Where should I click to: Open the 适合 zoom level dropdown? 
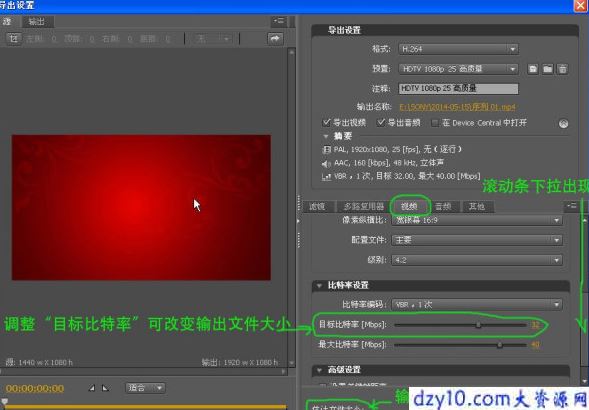pos(145,388)
